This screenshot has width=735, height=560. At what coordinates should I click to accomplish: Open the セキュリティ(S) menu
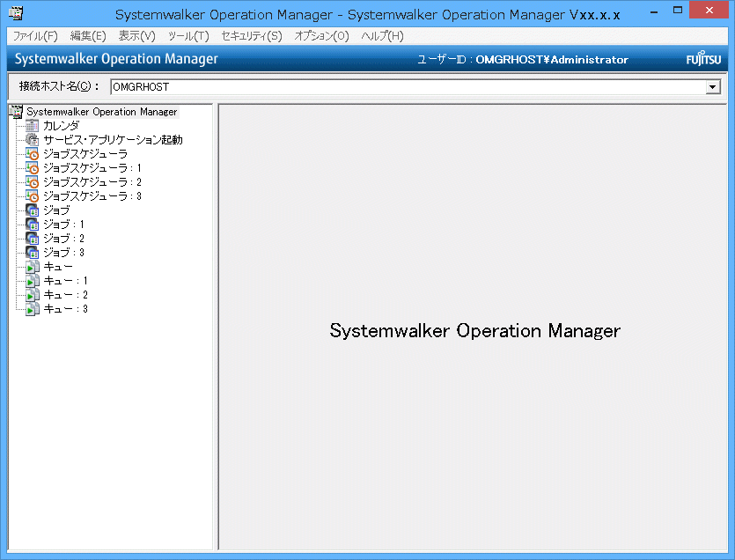coord(252,36)
